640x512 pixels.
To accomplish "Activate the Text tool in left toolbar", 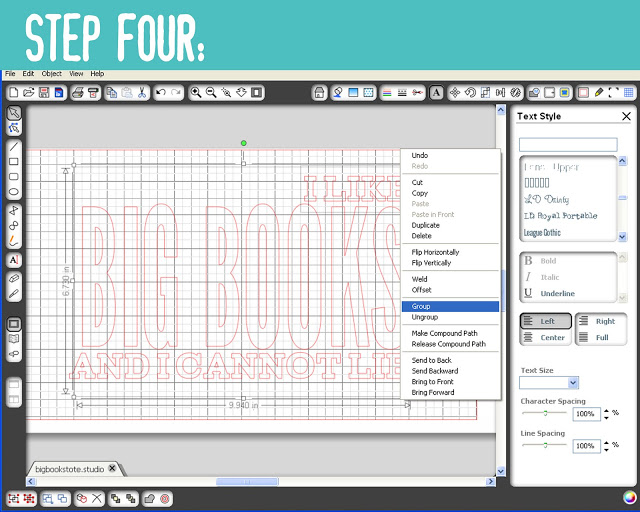I will coord(13,260).
